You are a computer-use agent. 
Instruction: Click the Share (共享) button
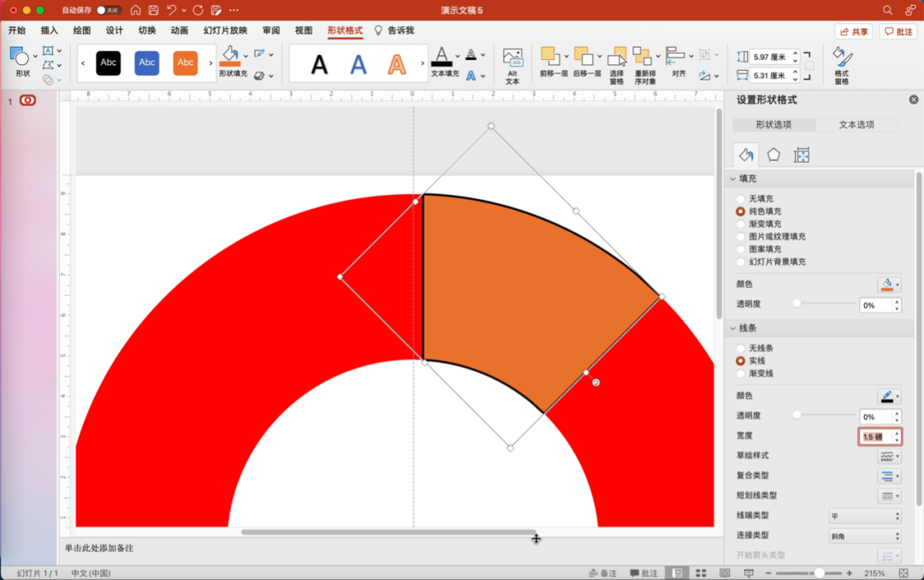[x=853, y=31]
